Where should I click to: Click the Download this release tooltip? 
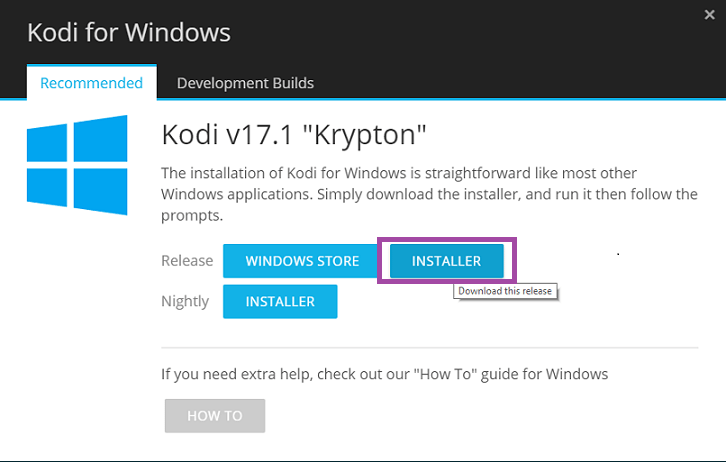pos(505,291)
